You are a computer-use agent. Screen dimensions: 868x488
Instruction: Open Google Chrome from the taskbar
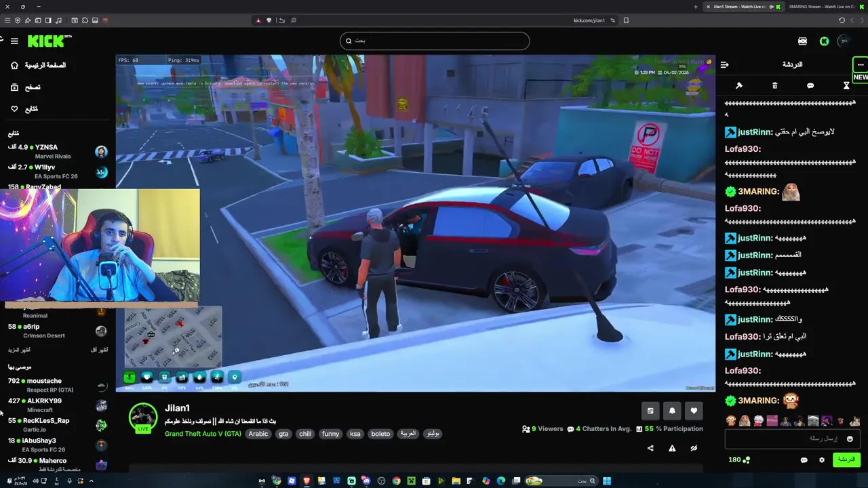[396, 481]
